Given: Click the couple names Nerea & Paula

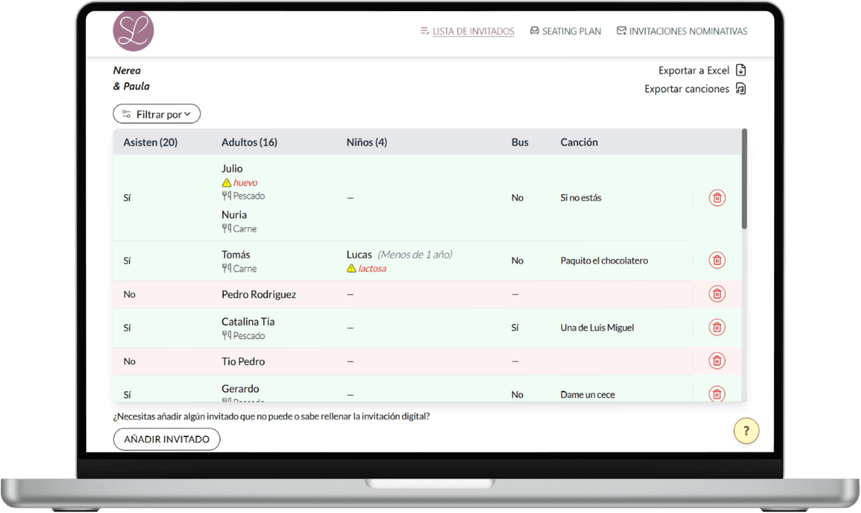Looking at the screenshot, I should coord(131,79).
